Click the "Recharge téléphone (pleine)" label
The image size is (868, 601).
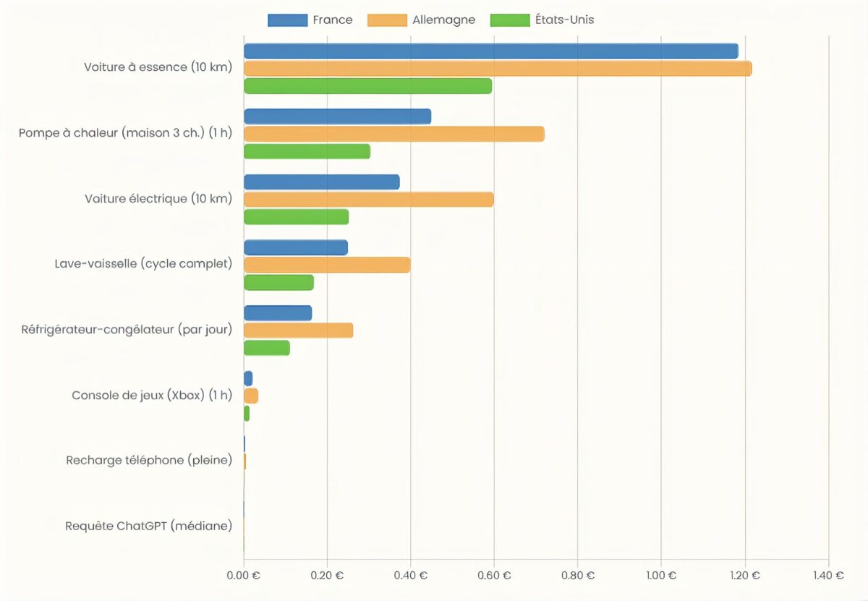[x=149, y=460]
